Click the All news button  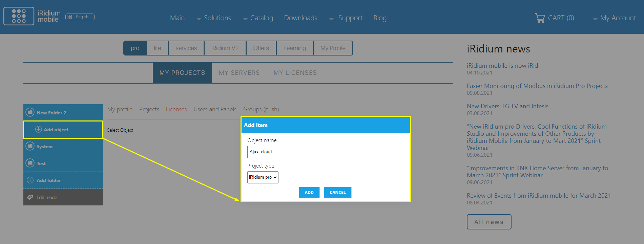click(x=489, y=222)
